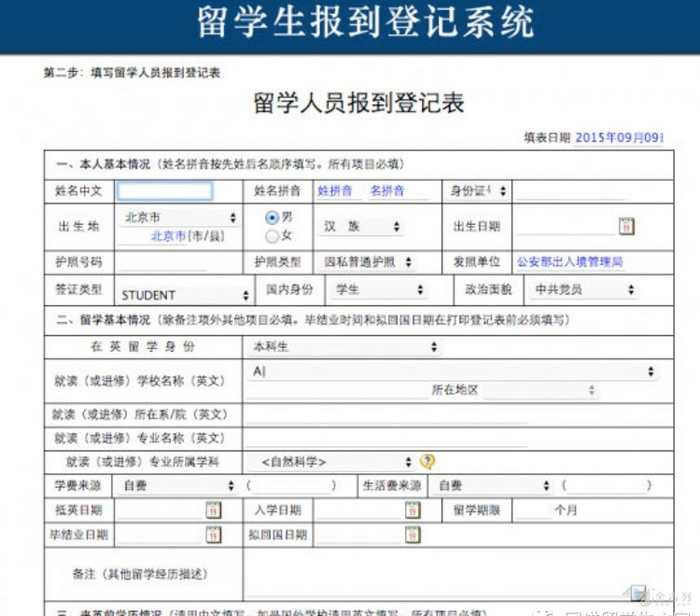700x616 pixels.
Task: Open calendar picker for 出生日期
Action: click(x=626, y=227)
